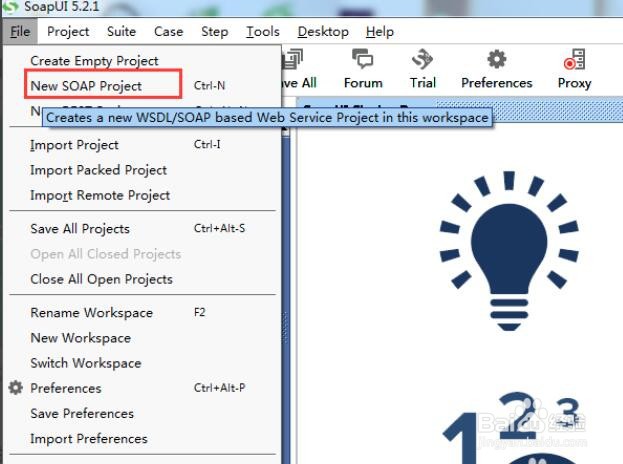Click the SoapUI logo in the title bar
The image size is (623, 464).
point(11,7)
